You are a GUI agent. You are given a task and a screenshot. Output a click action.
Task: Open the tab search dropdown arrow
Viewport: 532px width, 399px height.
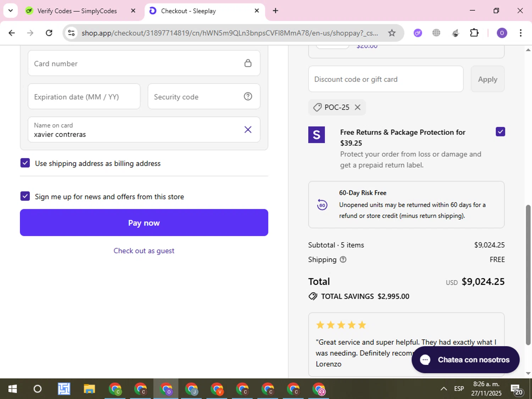tap(11, 11)
